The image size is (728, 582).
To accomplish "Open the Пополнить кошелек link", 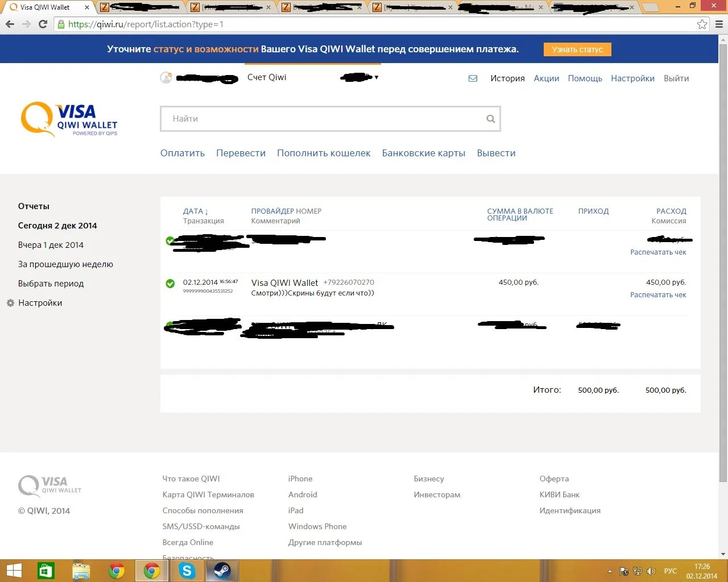I will pyautogui.click(x=324, y=153).
